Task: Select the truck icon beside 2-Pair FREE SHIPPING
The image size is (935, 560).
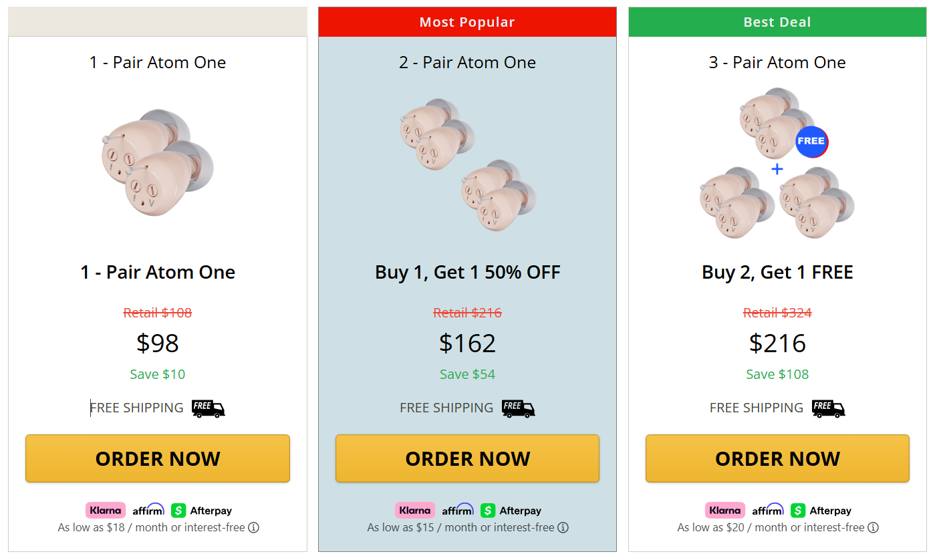Action: 518,408
